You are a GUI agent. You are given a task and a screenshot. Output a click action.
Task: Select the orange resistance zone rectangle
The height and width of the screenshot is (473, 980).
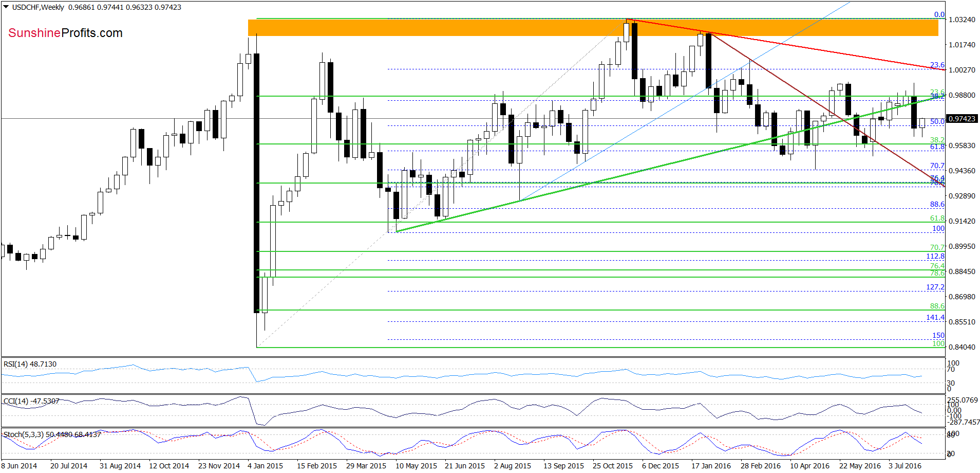coord(593,28)
